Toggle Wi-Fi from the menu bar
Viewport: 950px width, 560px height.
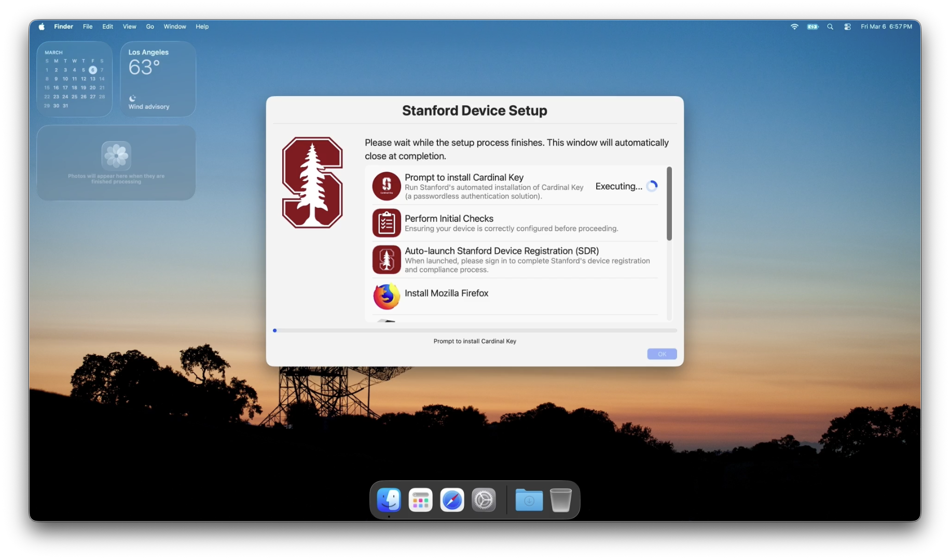(794, 26)
